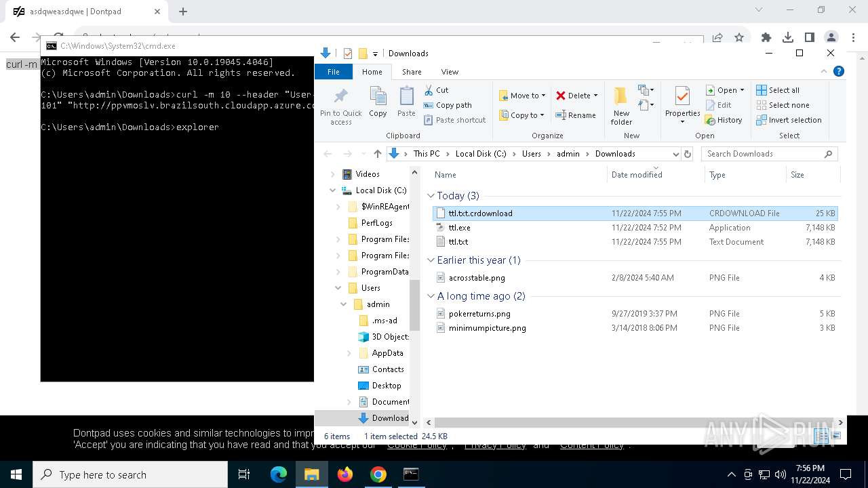Refresh the Downloads folder view
The image size is (868, 488).
point(688,154)
